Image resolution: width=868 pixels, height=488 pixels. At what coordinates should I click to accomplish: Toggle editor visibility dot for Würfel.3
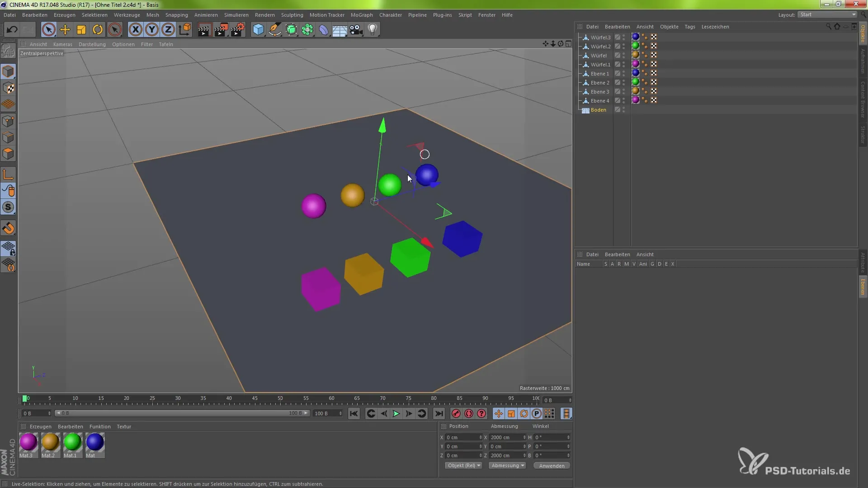pyautogui.click(x=624, y=36)
